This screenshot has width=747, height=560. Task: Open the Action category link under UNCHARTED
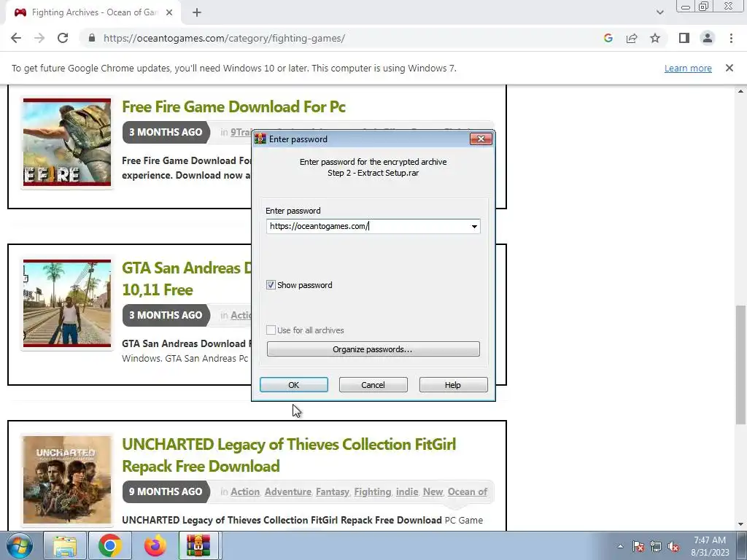coord(245,491)
